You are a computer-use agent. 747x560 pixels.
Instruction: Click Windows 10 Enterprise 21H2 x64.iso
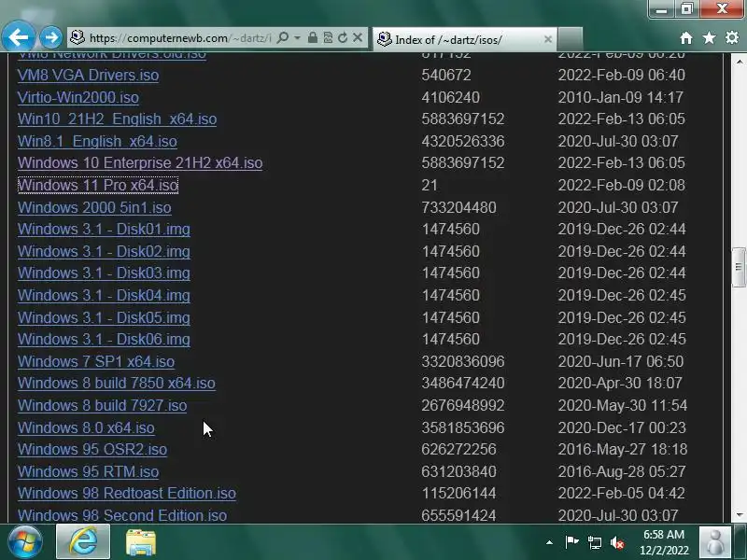click(x=140, y=162)
